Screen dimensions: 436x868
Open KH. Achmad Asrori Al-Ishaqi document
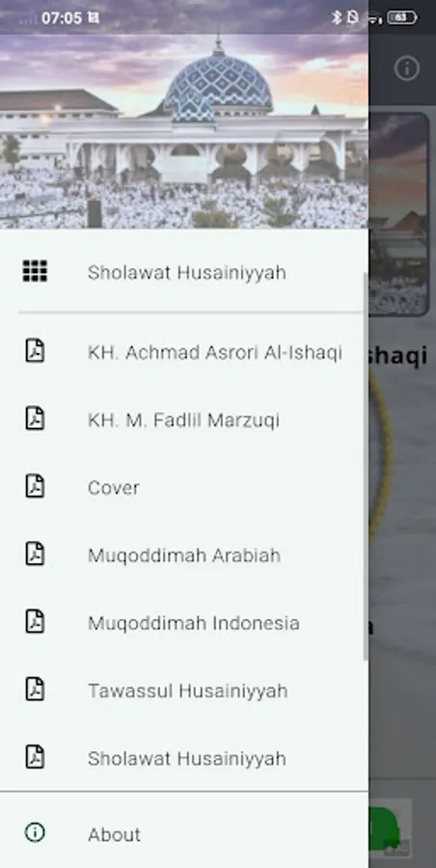pyautogui.click(x=184, y=352)
